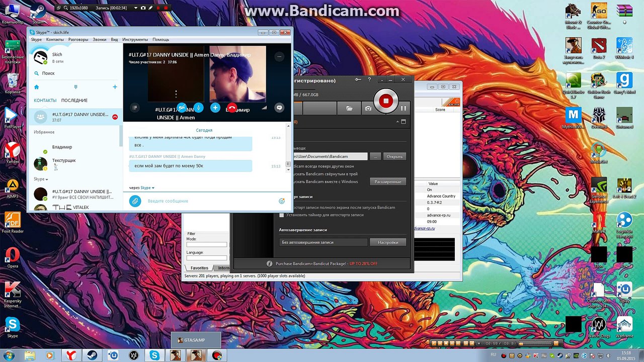End the Skype call with red hang-up button
This screenshot has width=644, height=362.
tap(232, 108)
